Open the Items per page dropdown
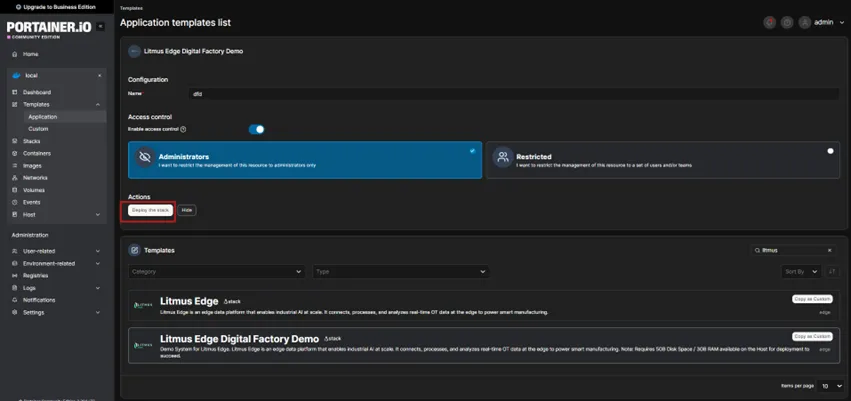Viewport: 851px width, 401px height. click(831, 386)
